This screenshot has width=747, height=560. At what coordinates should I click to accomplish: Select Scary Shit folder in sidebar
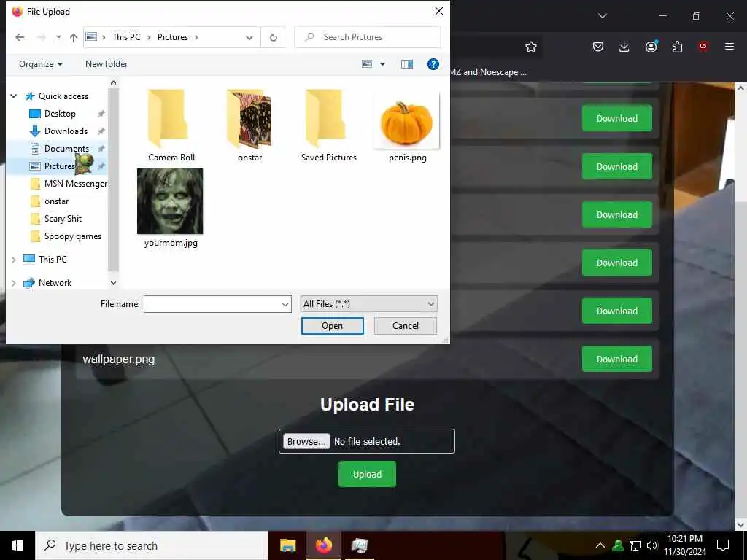coord(63,219)
